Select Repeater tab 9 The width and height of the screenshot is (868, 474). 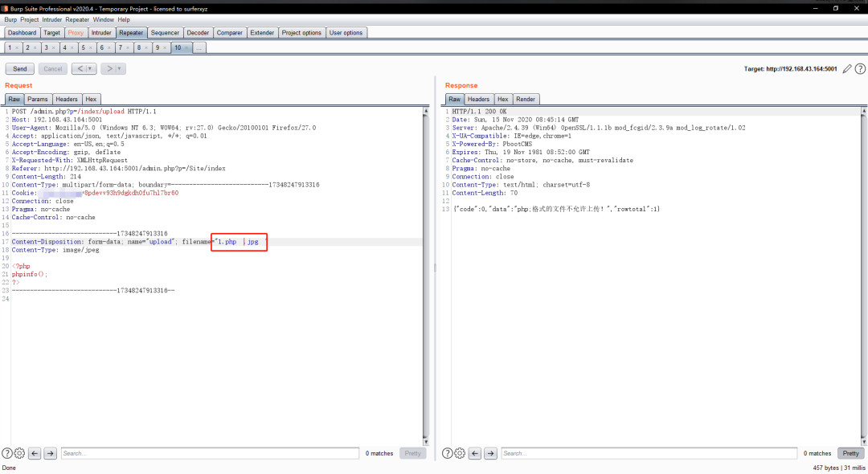158,47
